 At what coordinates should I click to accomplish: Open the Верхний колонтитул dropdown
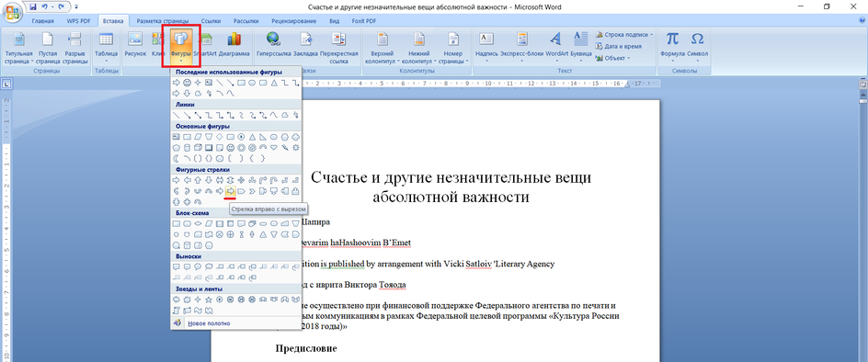(382, 48)
